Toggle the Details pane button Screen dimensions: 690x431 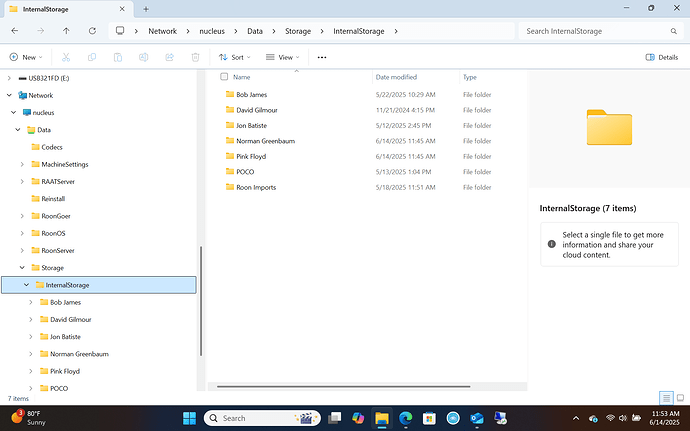coord(661,57)
